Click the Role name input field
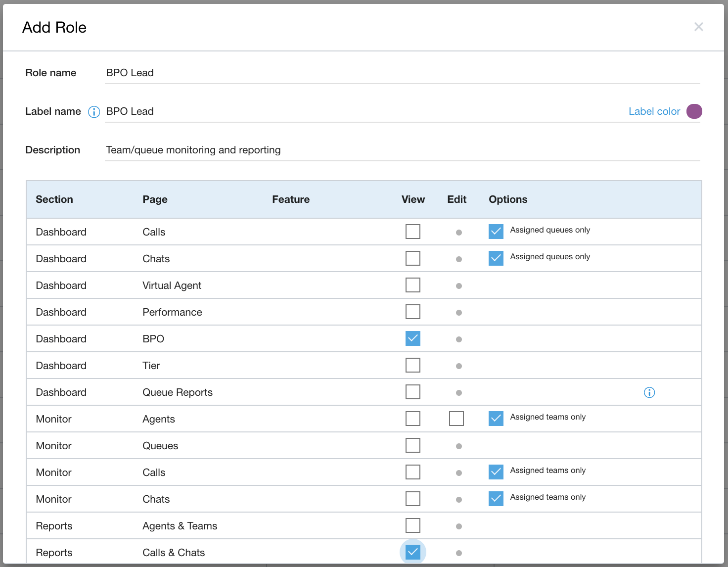Image resolution: width=728 pixels, height=567 pixels. point(346,72)
